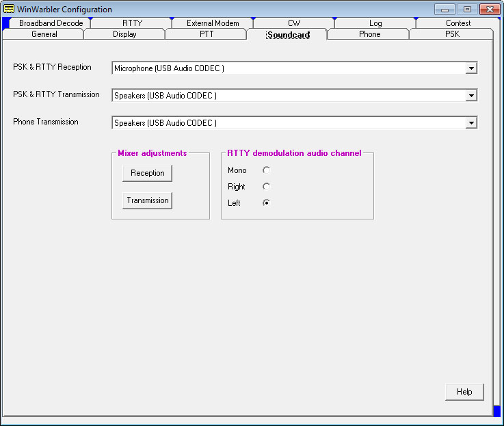Viewport: 504px width, 426px height.
Task: Open the RTTY tab
Action: [132, 23]
